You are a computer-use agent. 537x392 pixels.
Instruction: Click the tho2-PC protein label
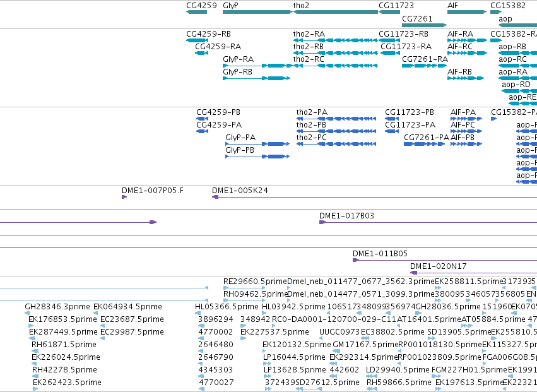(x=312, y=138)
